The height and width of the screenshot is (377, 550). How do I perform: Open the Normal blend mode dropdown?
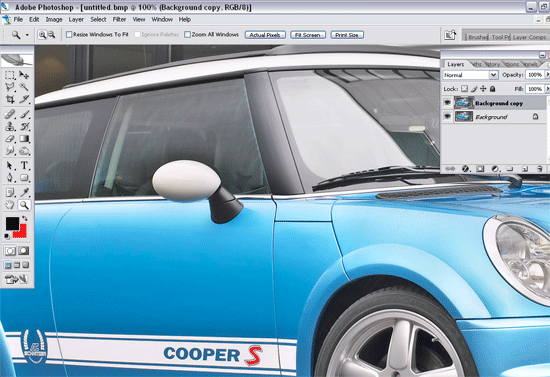[470, 75]
